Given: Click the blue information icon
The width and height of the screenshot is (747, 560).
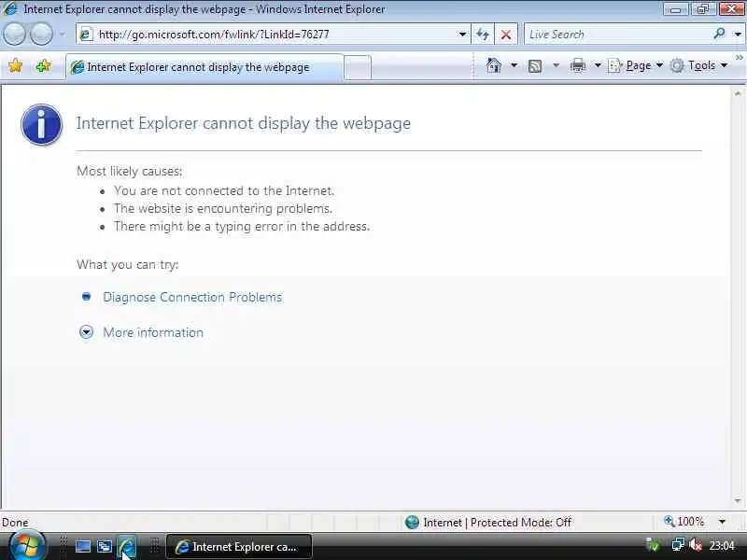Looking at the screenshot, I should [41, 124].
